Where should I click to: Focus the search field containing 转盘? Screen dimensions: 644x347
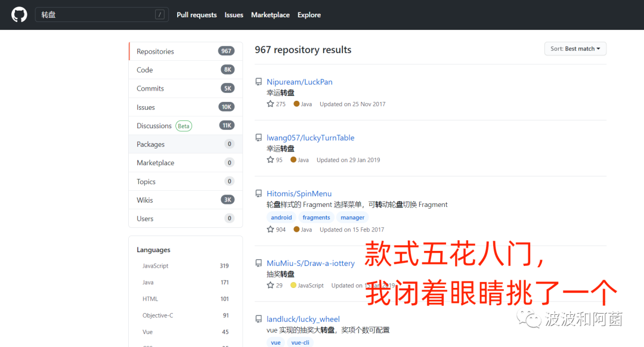pyautogui.click(x=101, y=15)
